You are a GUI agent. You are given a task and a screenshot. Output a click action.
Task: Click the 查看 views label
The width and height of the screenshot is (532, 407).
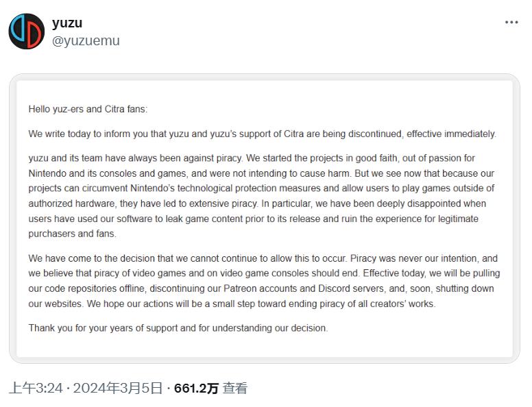(235, 388)
